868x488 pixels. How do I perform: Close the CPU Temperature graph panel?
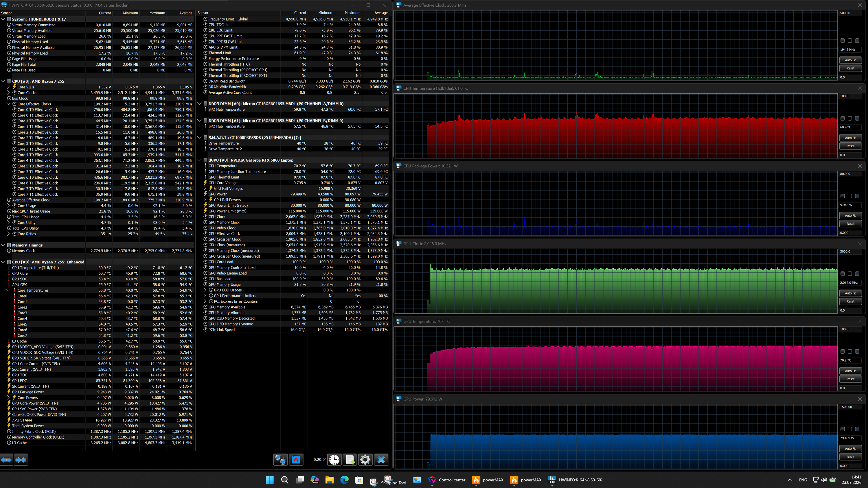[860, 88]
